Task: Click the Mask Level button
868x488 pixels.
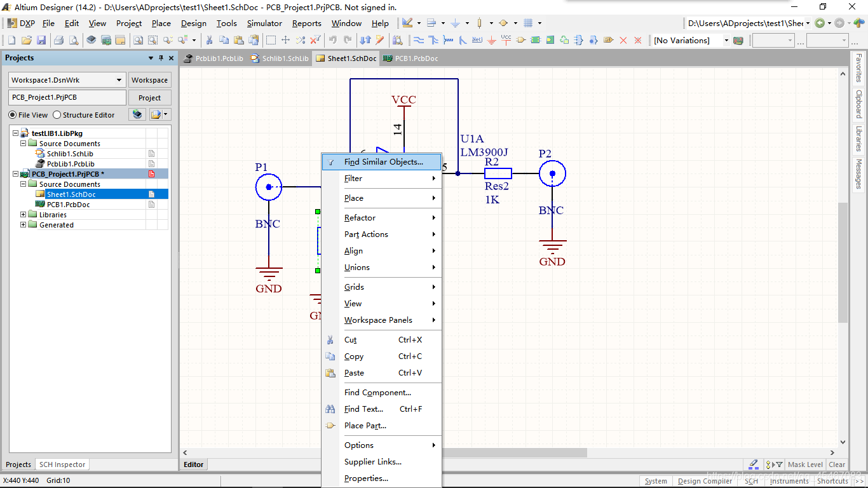Action: (x=805, y=464)
